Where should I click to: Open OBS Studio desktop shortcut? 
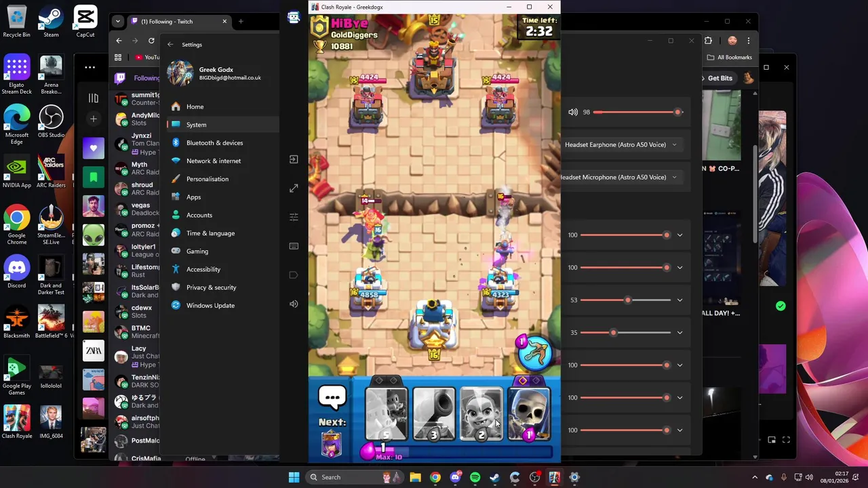(51, 121)
